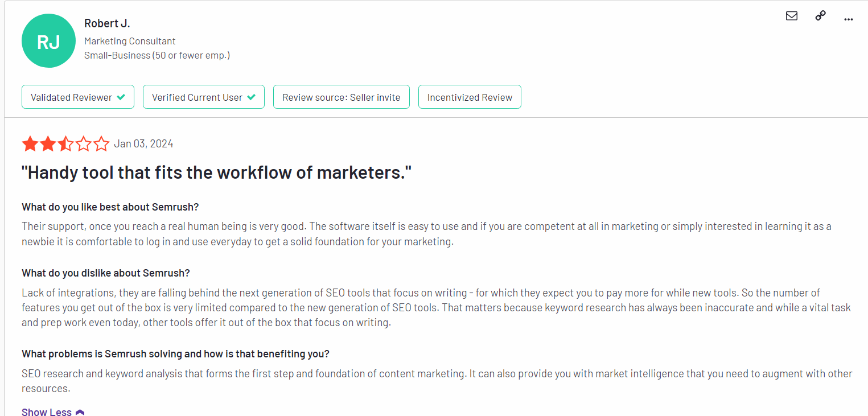
Task: Click the Show Less chevron arrow
Action: tap(80, 412)
